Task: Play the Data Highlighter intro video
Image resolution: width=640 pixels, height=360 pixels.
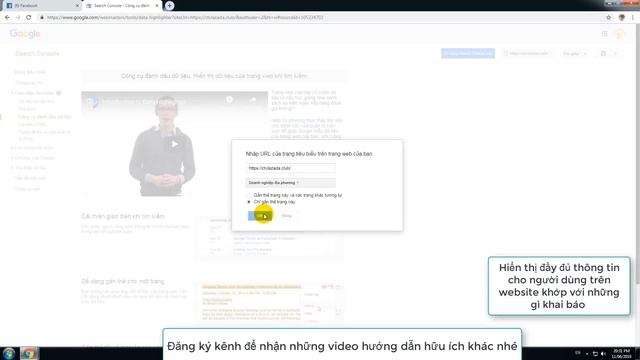Action: coord(174,144)
